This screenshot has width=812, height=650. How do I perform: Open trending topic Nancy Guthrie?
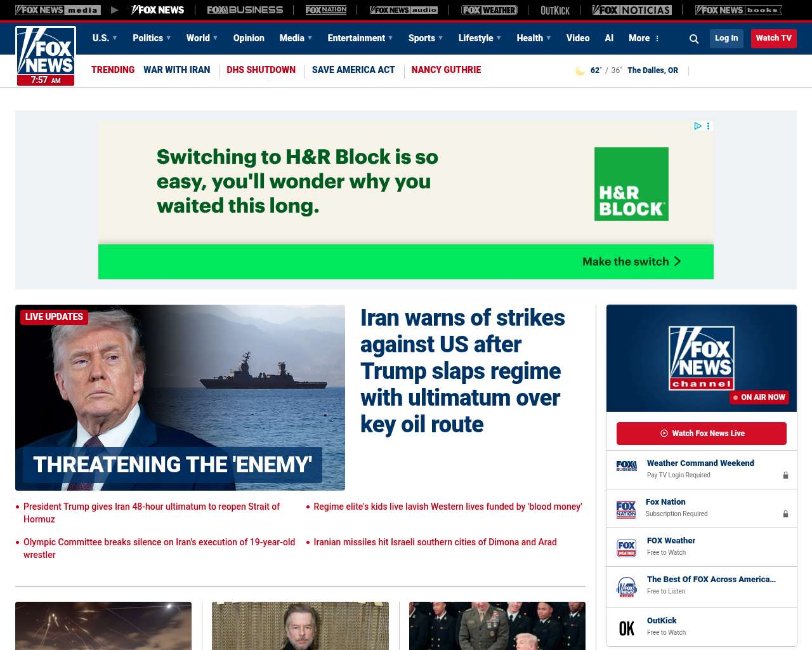coord(446,70)
